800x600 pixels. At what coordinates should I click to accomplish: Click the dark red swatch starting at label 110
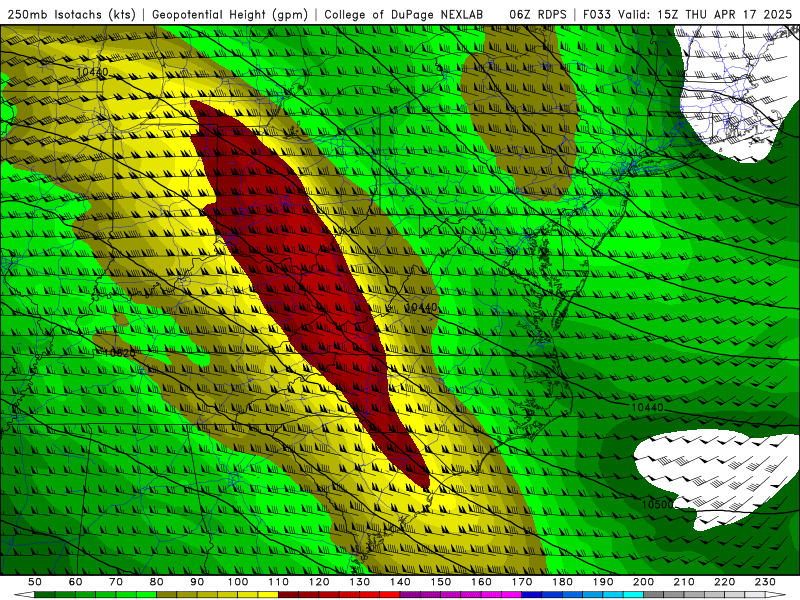click(288, 595)
